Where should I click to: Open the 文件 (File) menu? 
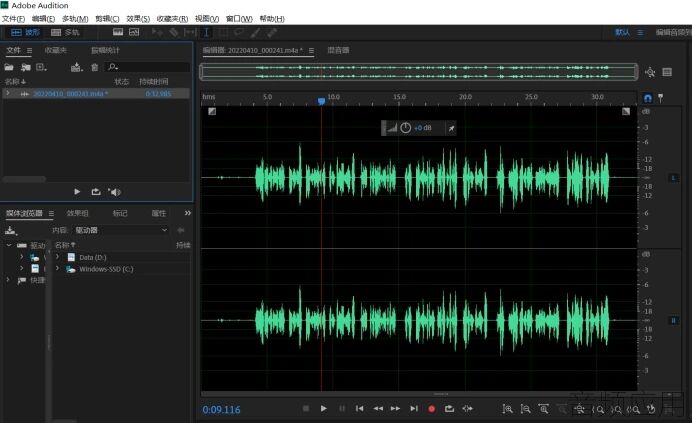point(14,19)
